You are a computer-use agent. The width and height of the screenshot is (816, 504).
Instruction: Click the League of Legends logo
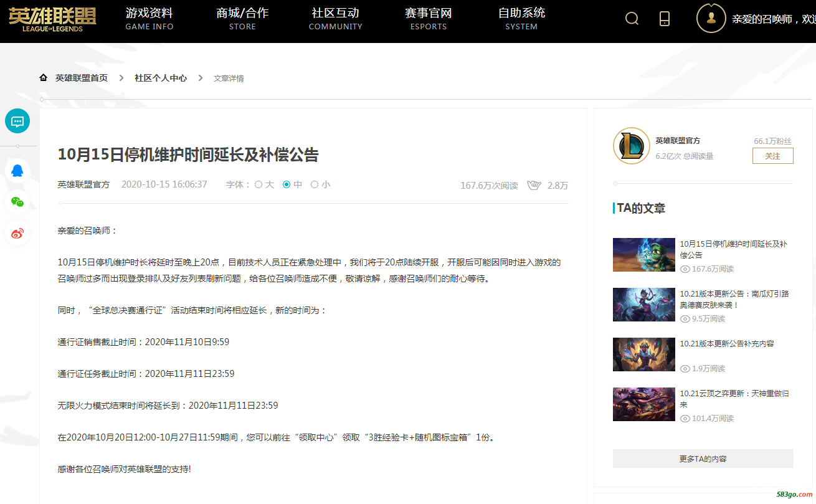[52, 18]
